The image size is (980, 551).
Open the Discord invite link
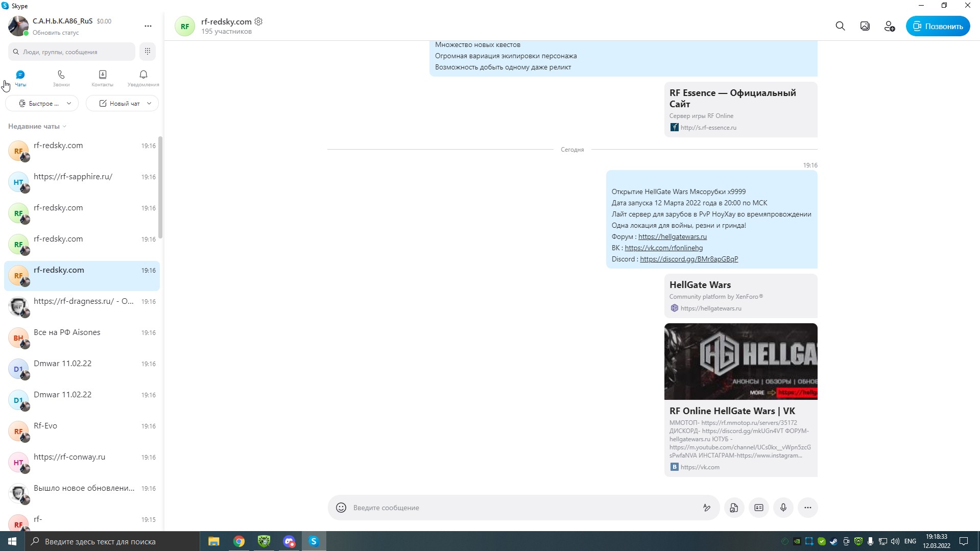pos(689,259)
